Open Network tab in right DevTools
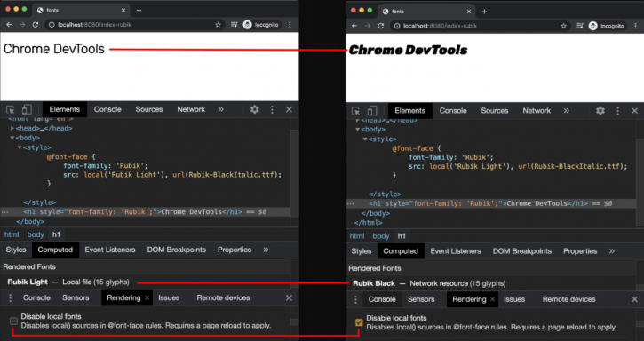This screenshot has width=644, height=341. [x=537, y=110]
